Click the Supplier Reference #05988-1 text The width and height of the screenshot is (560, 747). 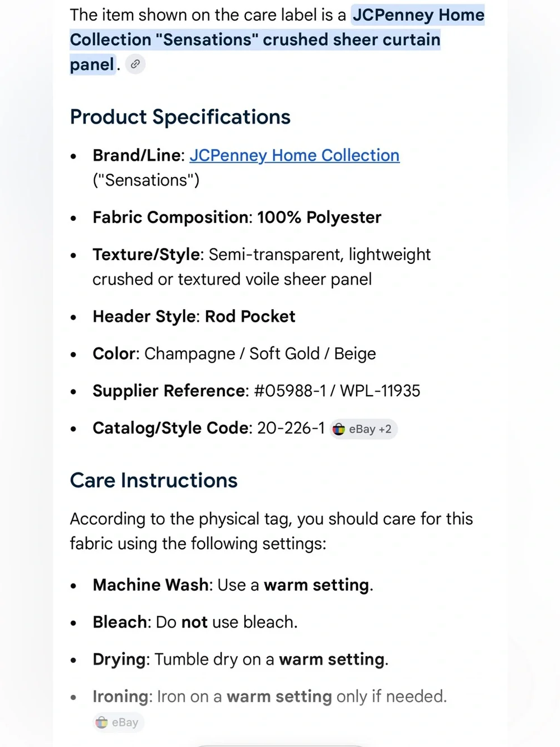point(256,391)
